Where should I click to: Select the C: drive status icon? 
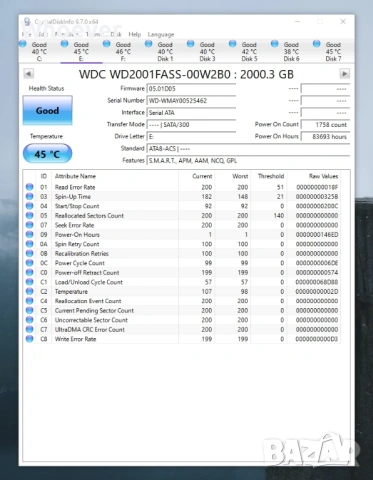tap(23, 44)
